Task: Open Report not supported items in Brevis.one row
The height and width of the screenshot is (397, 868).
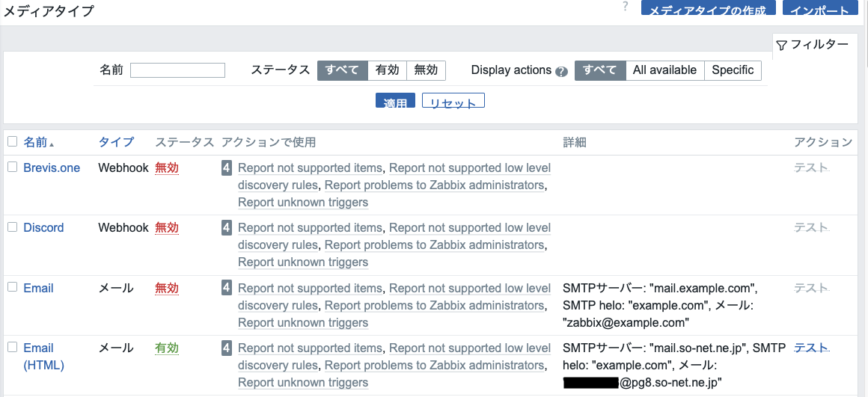Action: 310,168
